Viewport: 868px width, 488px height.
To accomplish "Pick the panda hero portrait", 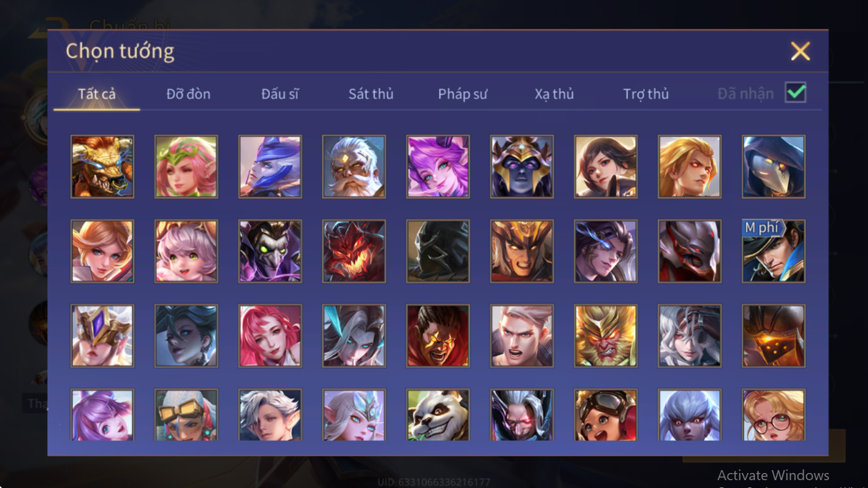I will pos(438,415).
